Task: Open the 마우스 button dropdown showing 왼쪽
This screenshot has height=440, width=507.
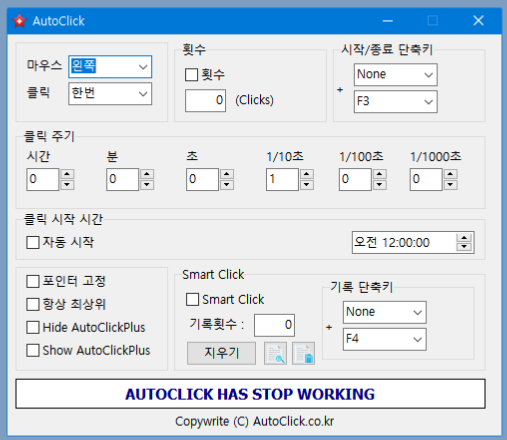Action: [110, 67]
